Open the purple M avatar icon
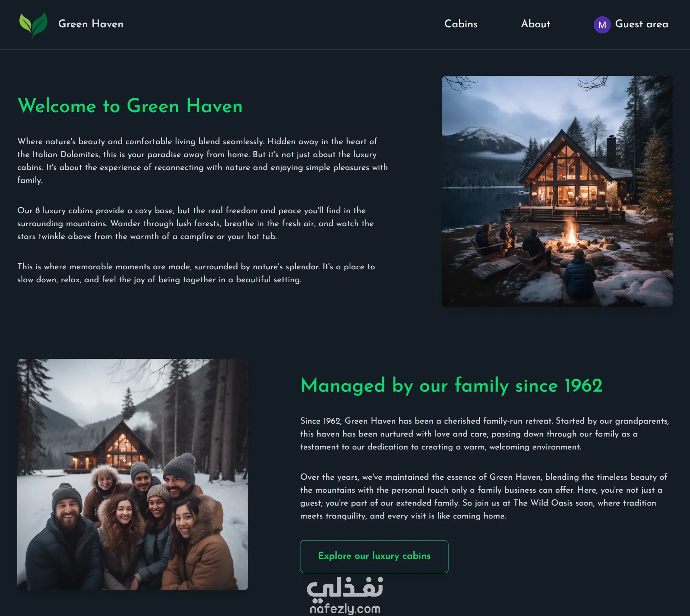Screen dimensions: 690x616 pyautogui.click(x=602, y=25)
